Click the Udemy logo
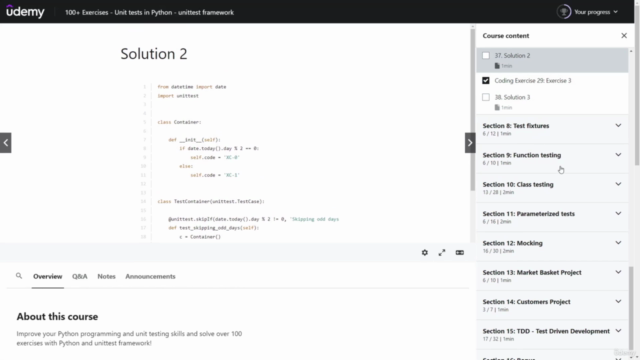Viewport: 640px width, 360px height. pos(25,11)
